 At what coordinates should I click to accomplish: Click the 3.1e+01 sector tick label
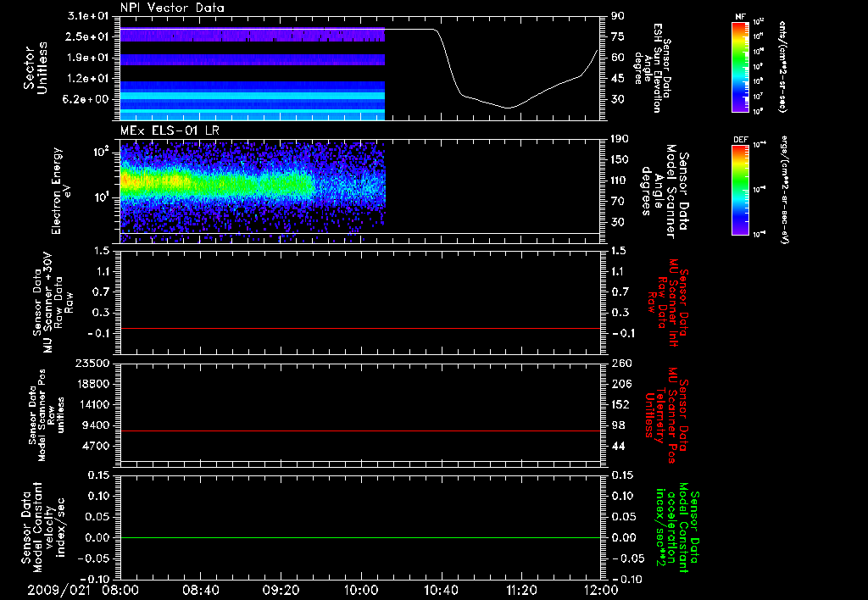coord(87,16)
